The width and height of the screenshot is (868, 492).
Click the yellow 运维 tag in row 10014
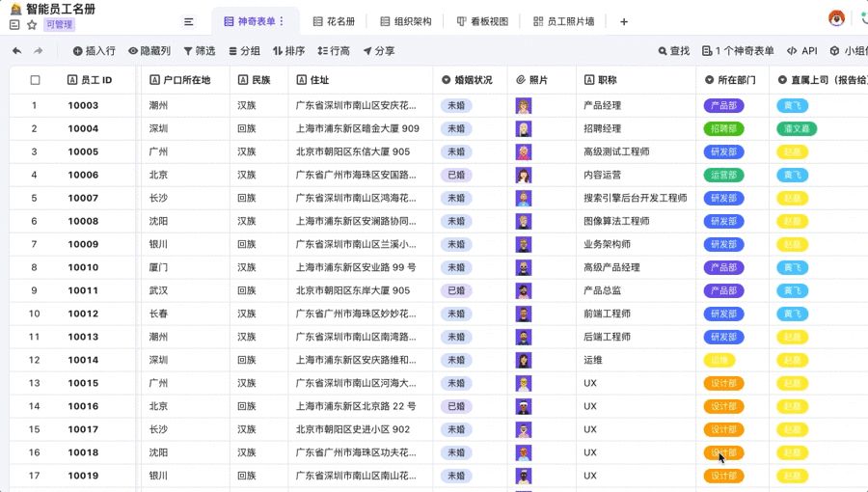coord(719,360)
